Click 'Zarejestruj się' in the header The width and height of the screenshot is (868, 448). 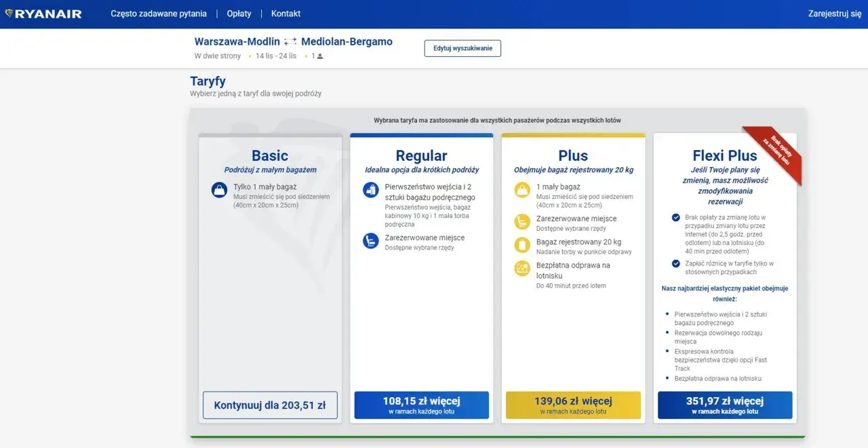(835, 14)
